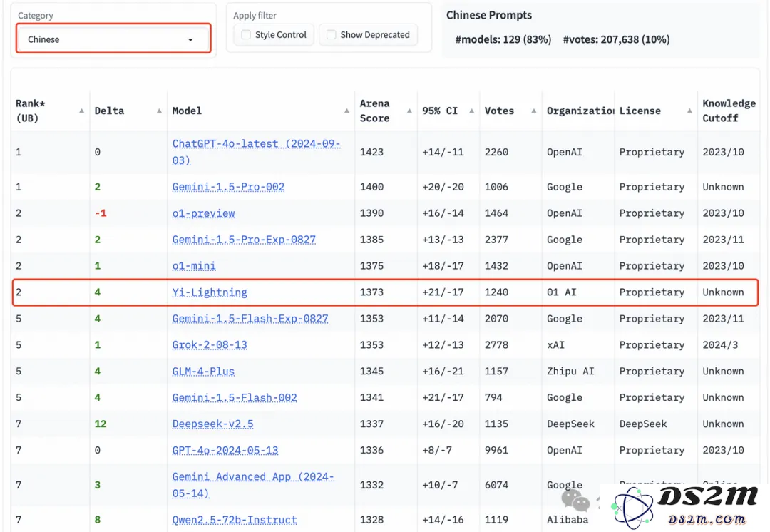
Task: Open Gemini-1.5-Pro-002 model link
Action: [228, 187]
